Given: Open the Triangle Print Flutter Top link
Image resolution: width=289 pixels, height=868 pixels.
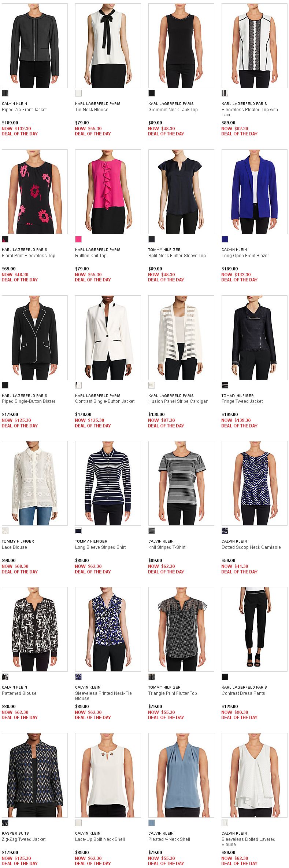Looking at the screenshot, I should tap(173, 693).
